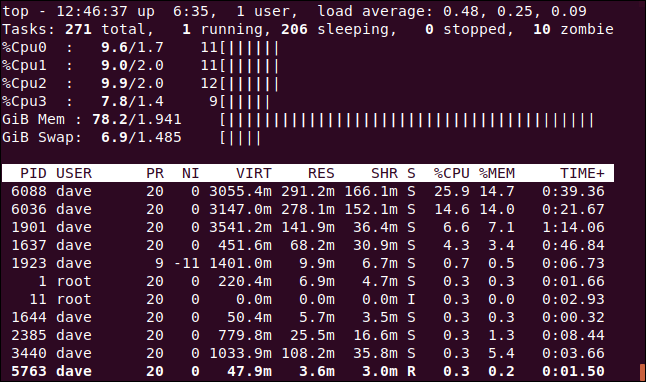Click the NI column header
Viewport: 646px width, 382px height.
(x=191, y=173)
